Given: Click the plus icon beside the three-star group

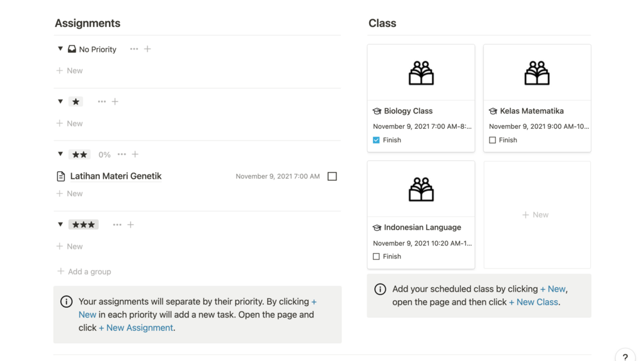Looking at the screenshot, I should (131, 224).
